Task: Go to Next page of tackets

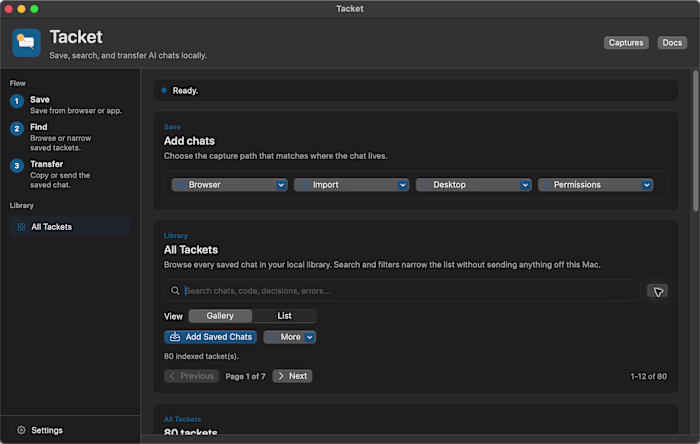Action: [x=292, y=376]
